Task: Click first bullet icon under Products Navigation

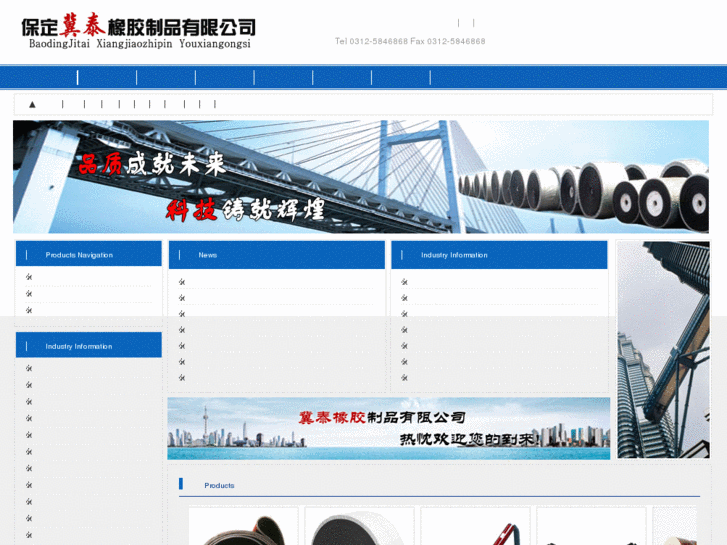Action: [x=29, y=277]
